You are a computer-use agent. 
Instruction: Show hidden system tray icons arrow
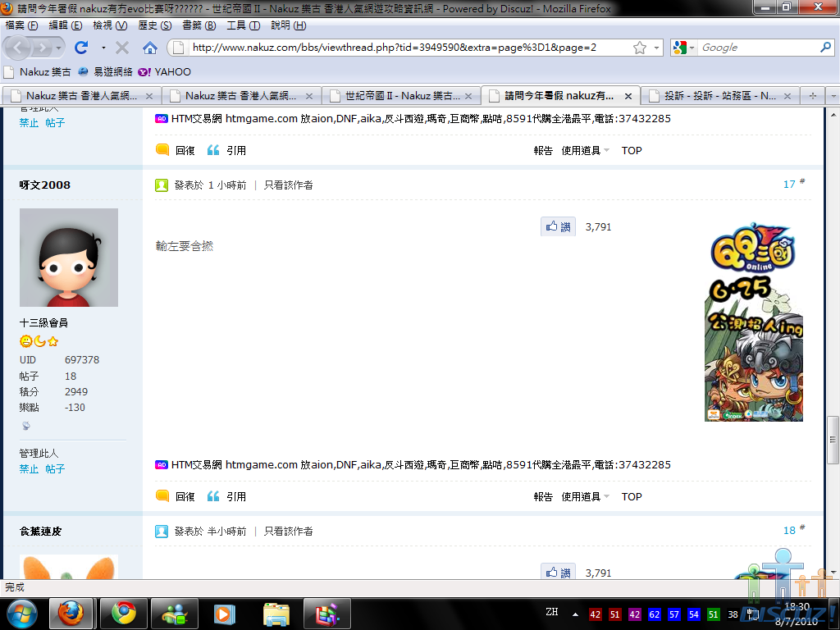(575, 614)
